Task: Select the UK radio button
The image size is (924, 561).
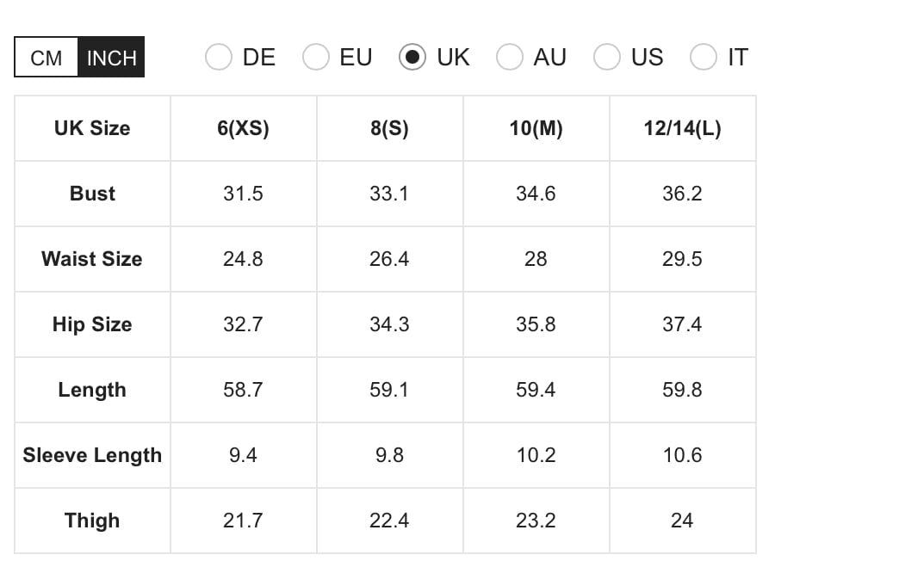Action: [x=412, y=58]
